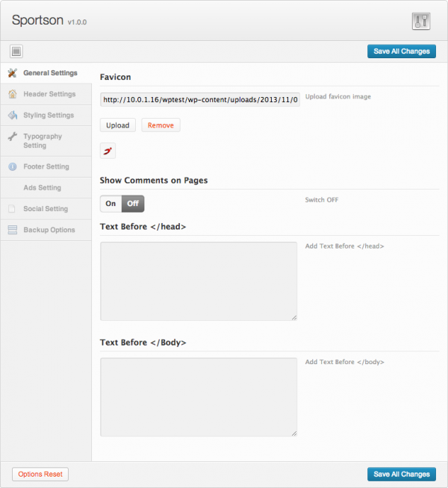Viewport: 448px width, 488px height.
Task: Click the Social Setting page icon
Action: click(x=12, y=209)
